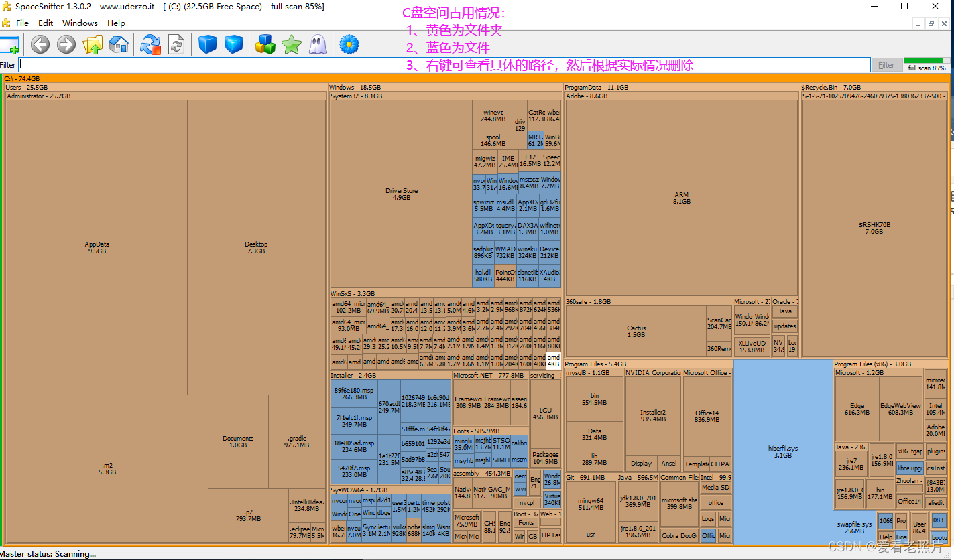Select the mingw64 511.4MB block
Screen dimensions: 954x560
point(591,504)
